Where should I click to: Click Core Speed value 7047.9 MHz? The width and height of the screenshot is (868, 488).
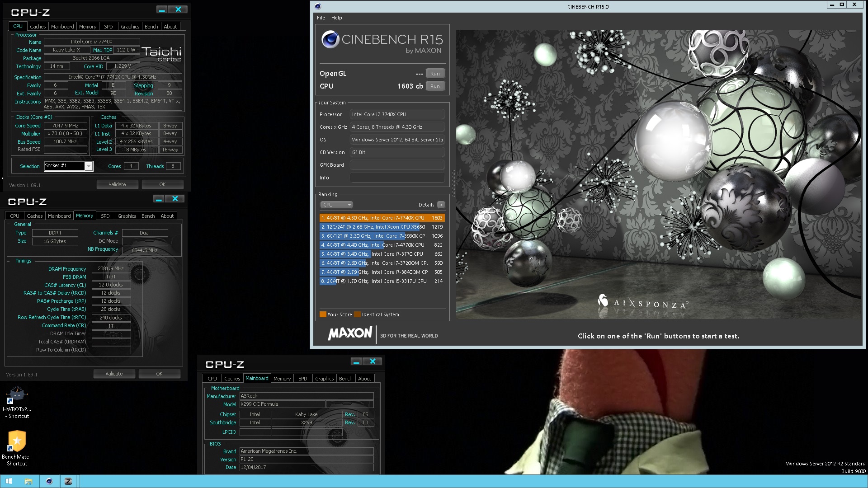pyautogui.click(x=65, y=126)
